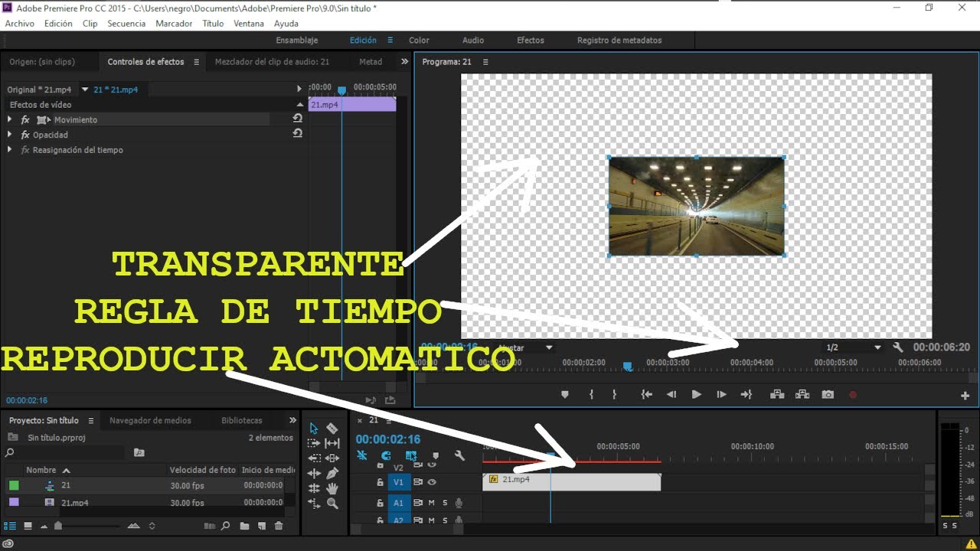Select the Track Select Forward tool

coord(314,443)
